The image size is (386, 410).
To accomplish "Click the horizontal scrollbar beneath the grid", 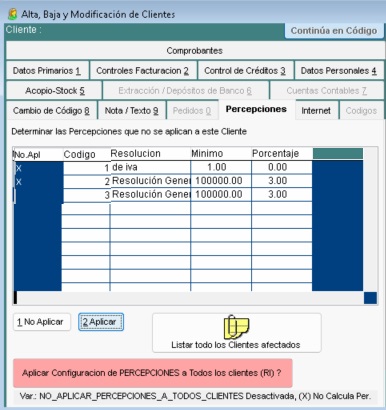I will [x=189, y=298].
